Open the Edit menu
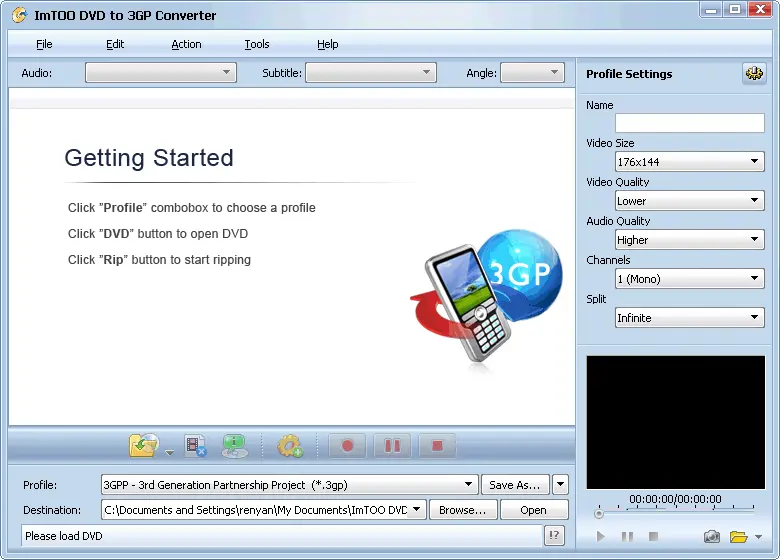 pos(115,44)
